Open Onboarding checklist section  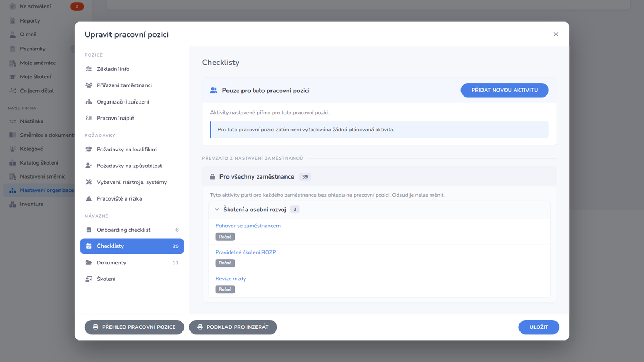click(132, 230)
